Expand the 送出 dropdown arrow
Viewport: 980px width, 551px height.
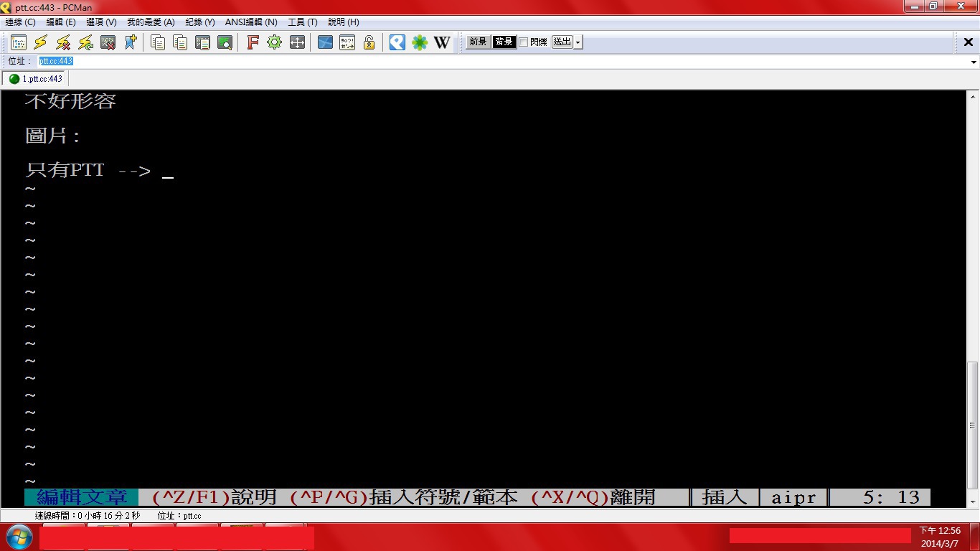coord(578,42)
